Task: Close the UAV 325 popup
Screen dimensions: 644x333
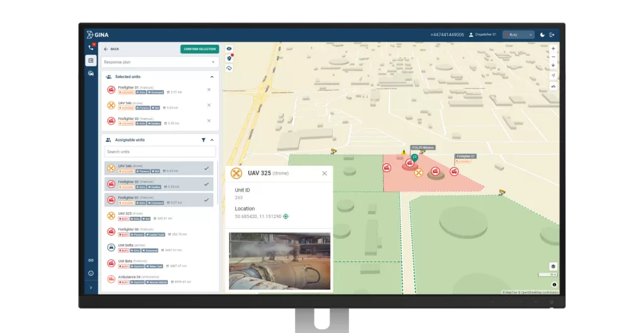Action: point(325,173)
